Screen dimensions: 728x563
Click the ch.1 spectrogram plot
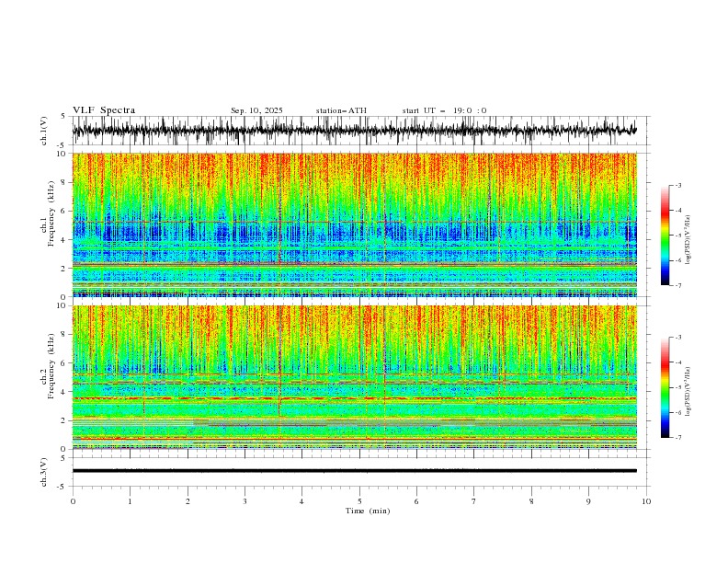(355, 224)
